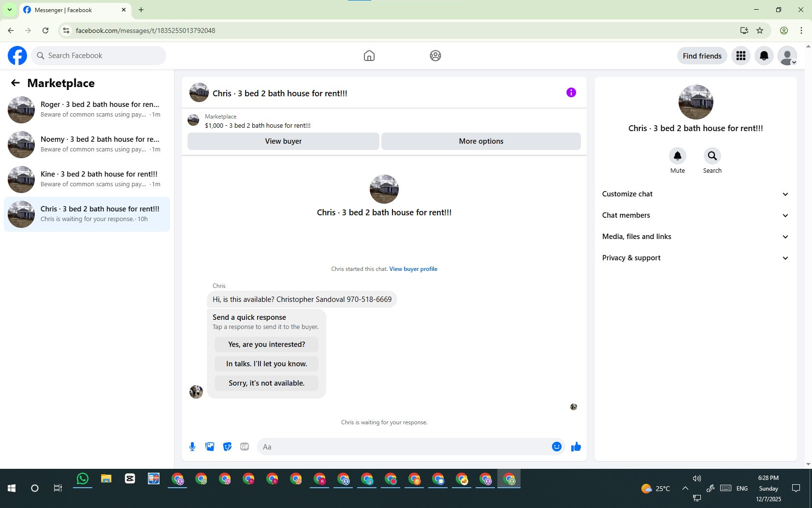Send a thumbs-up like
The image size is (812, 508).
coord(576,447)
